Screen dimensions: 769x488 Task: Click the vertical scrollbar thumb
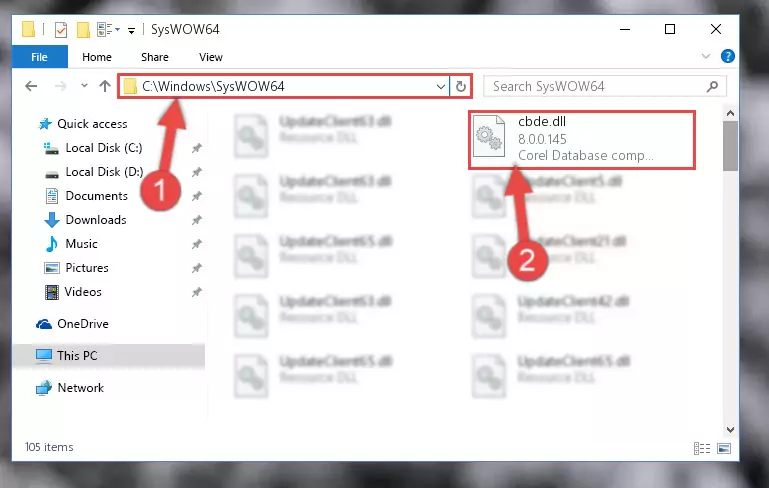730,146
